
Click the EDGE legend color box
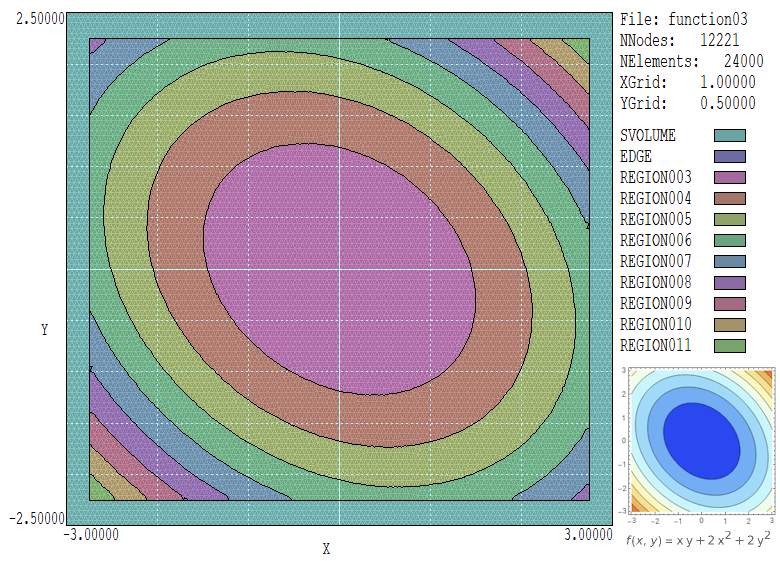(x=730, y=157)
